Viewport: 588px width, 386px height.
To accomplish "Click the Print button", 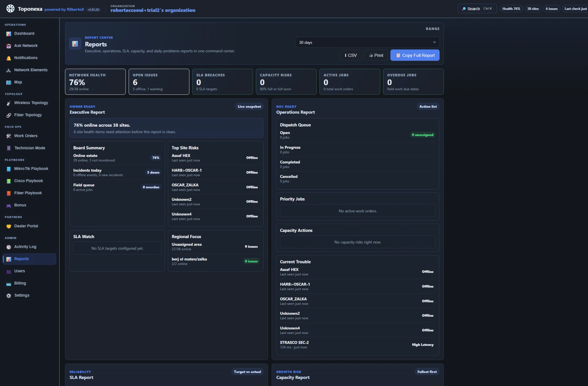I will point(376,55).
